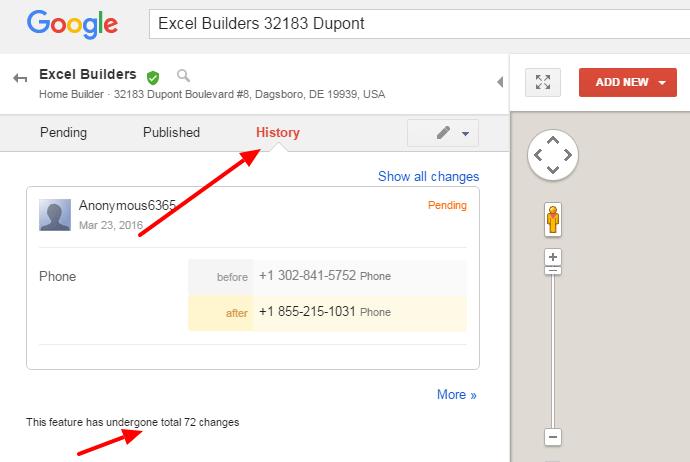The image size is (690, 462).
Task: Click the Street View pegman icon
Action: [553, 220]
